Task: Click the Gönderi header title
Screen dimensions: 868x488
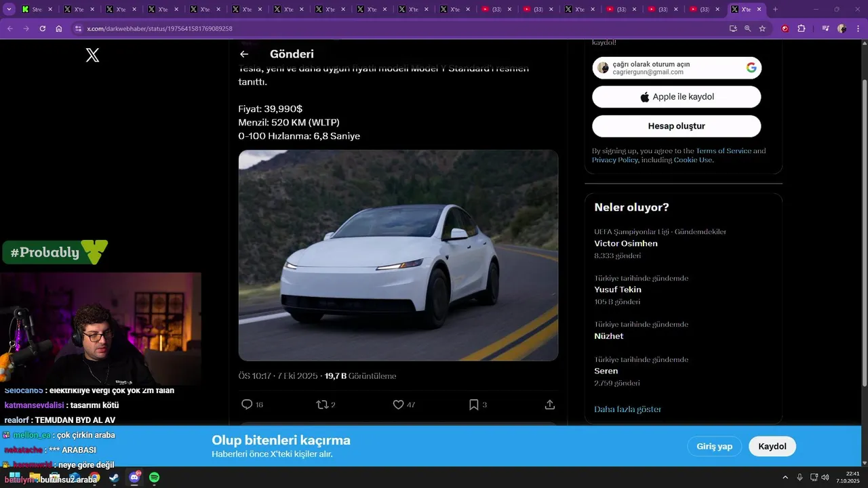Action: point(292,54)
